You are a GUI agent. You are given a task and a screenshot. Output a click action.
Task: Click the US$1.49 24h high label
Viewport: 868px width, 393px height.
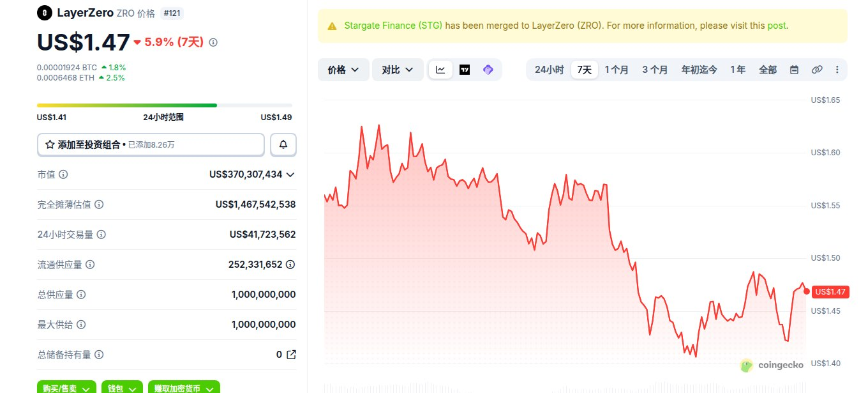click(x=276, y=117)
